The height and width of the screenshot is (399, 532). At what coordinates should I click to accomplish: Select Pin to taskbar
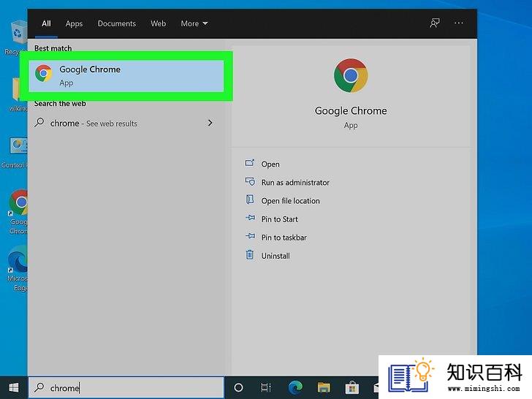284,237
